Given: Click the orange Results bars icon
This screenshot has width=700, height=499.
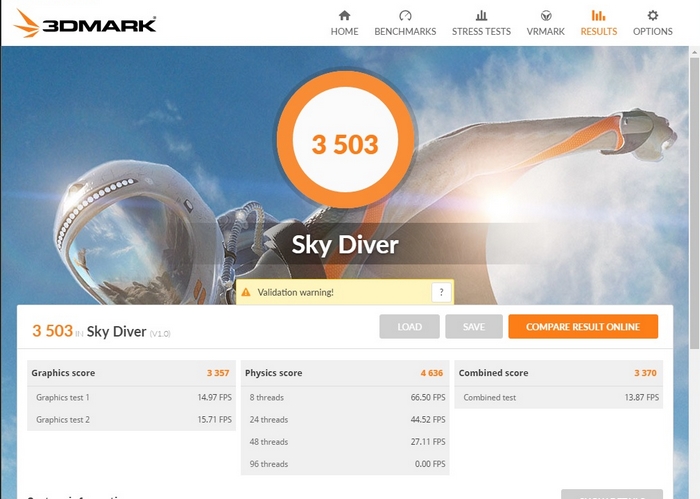Looking at the screenshot, I should [598, 16].
